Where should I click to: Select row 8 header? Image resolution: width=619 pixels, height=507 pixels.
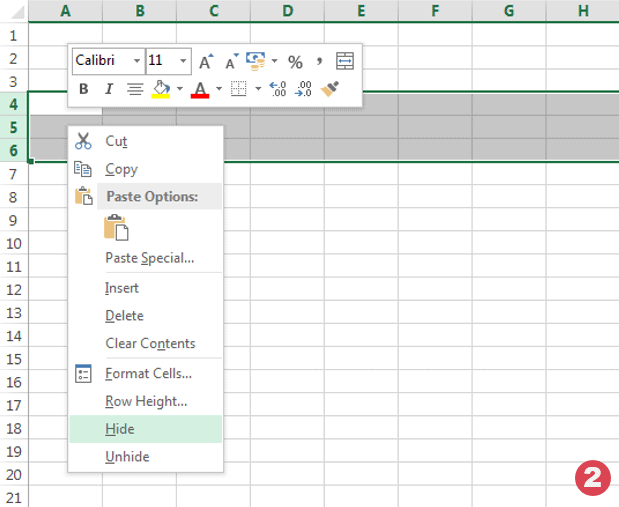14,197
